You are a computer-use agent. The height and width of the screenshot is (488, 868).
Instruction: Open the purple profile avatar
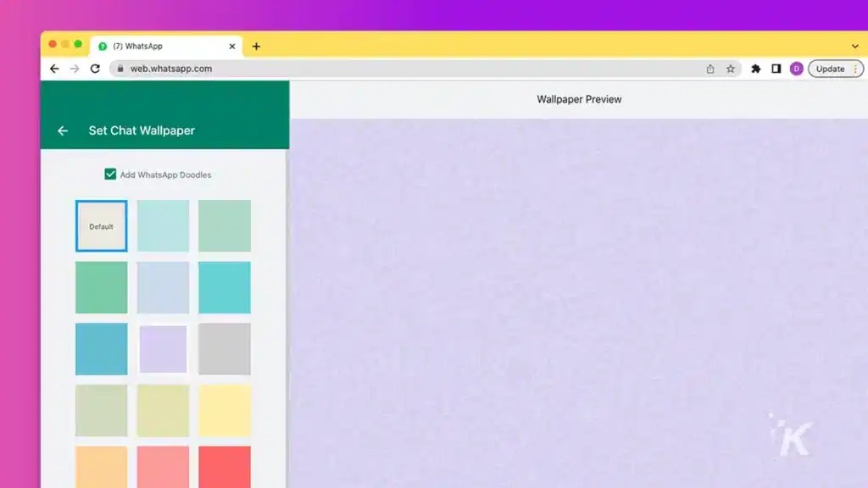click(797, 69)
